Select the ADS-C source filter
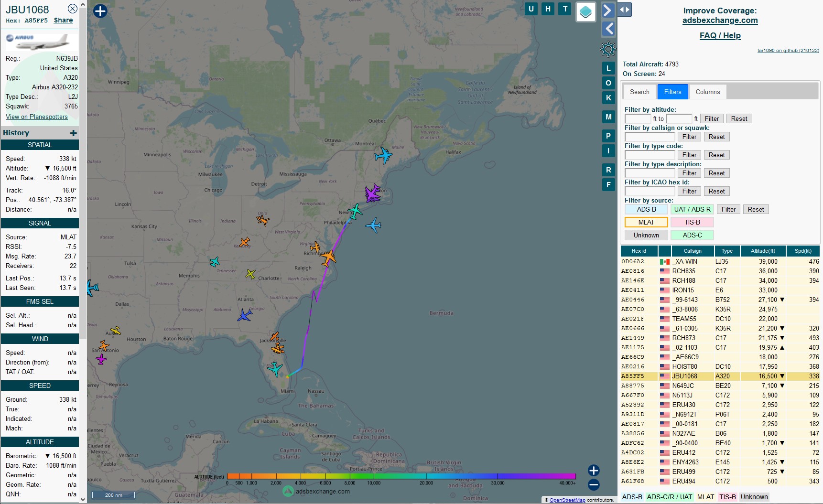 tap(692, 235)
